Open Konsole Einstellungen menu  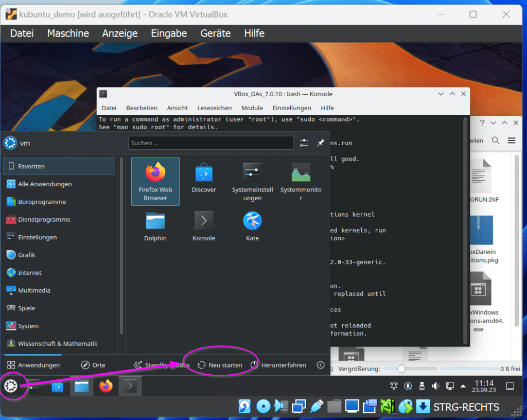coord(292,108)
